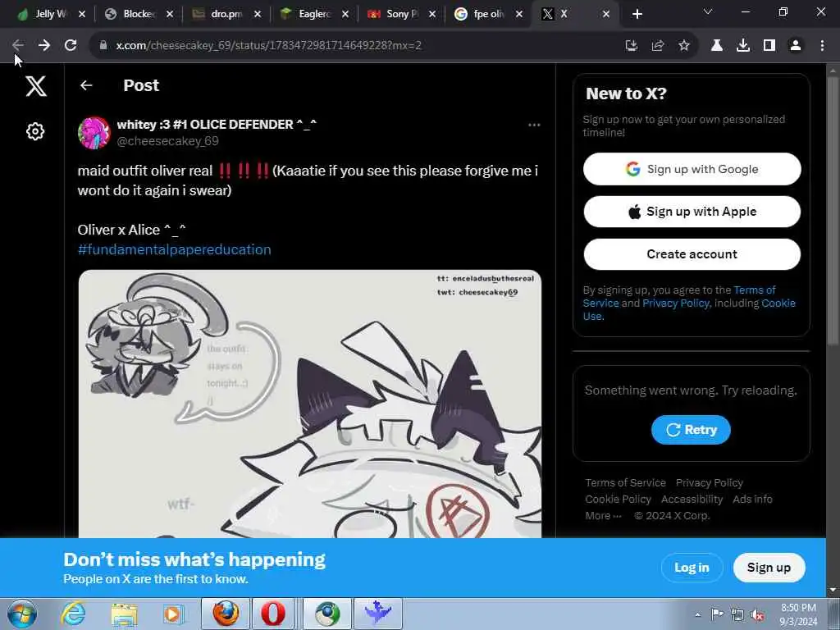Open the browser downloads icon
The image size is (840, 630).
[x=743, y=46]
